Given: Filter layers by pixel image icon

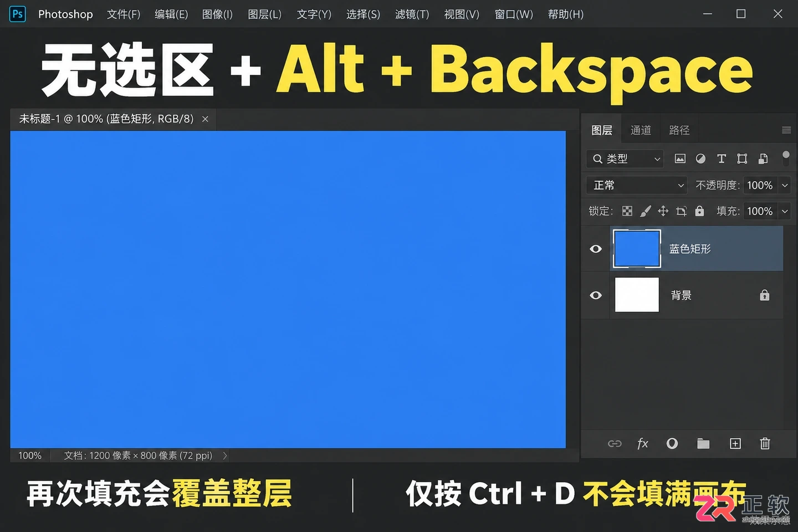Looking at the screenshot, I should pos(680,159).
